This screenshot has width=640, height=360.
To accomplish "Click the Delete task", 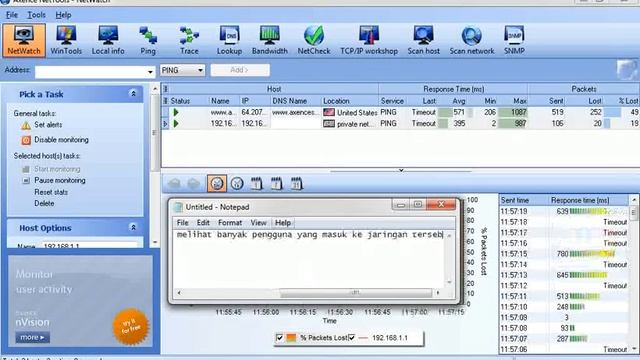I will click(44, 203).
